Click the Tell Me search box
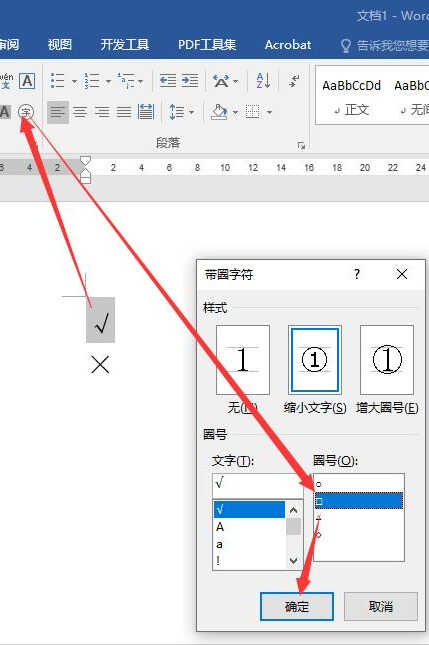This screenshot has height=645, width=429. (385, 45)
